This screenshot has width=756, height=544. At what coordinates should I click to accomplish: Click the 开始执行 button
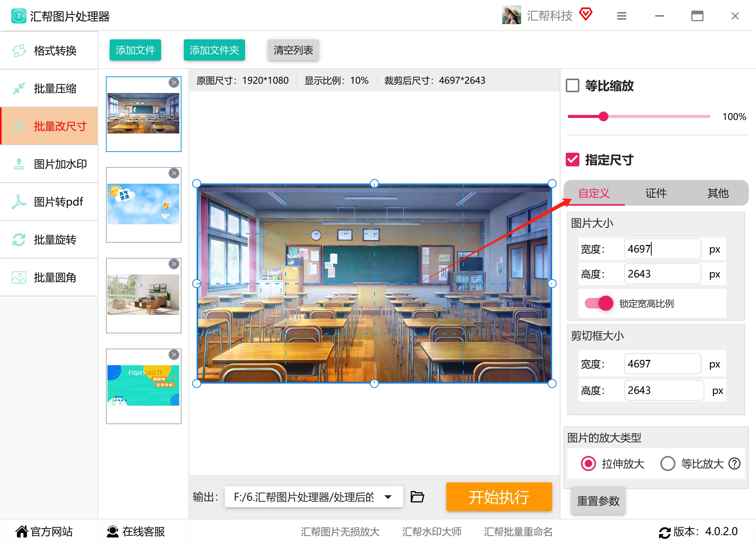[x=499, y=497]
